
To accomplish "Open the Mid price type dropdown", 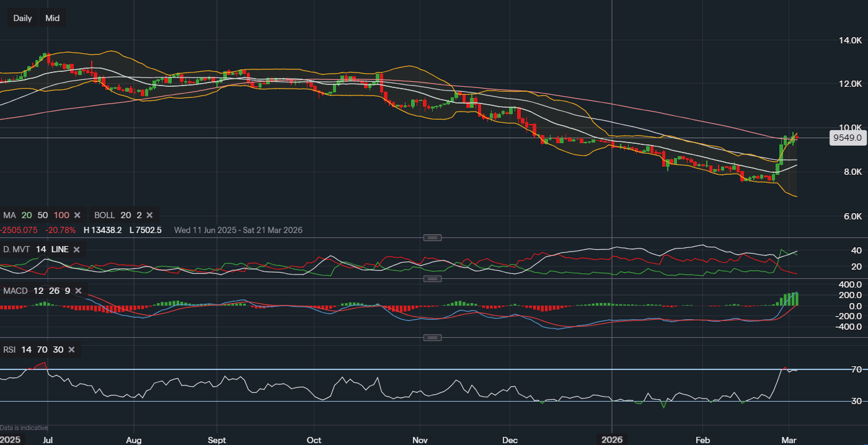I will coord(53,18).
